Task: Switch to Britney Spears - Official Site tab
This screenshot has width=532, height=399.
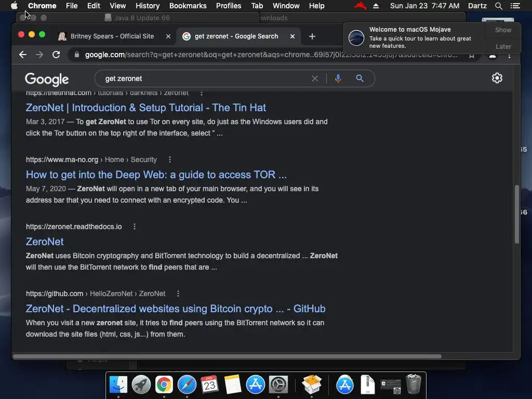Action: [x=112, y=36]
